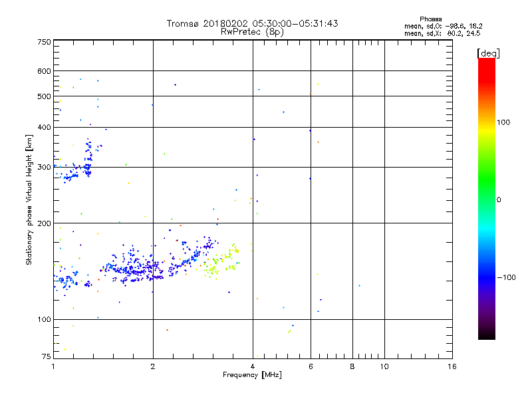This screenshot has width=532, height=399.
Task: Click x-axis tick label 6
Action: (311, 366)
